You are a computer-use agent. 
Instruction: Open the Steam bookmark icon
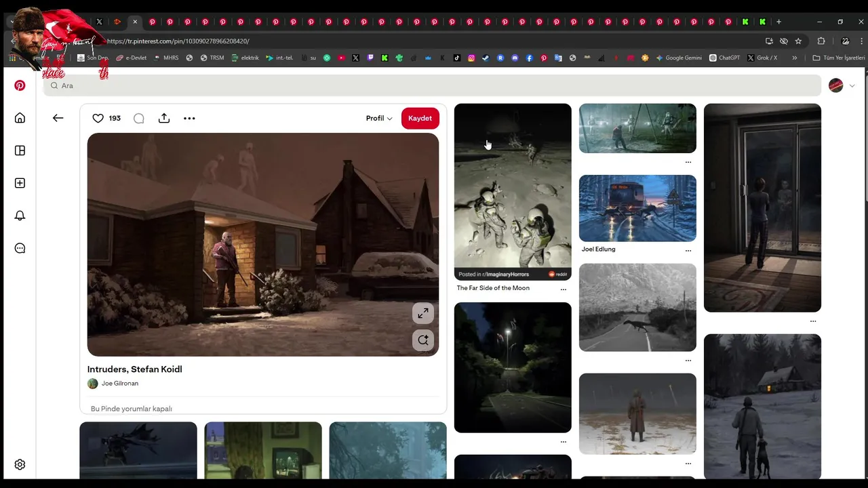pyautogui.click(x=486, y=58)
